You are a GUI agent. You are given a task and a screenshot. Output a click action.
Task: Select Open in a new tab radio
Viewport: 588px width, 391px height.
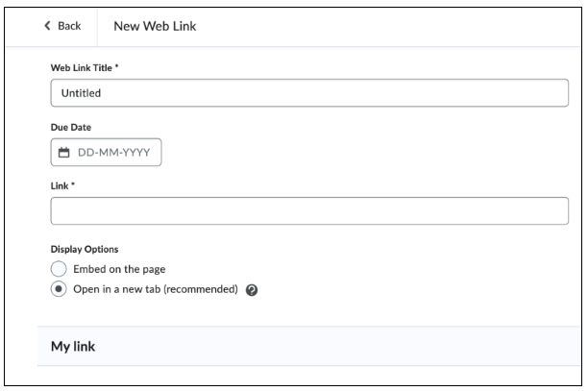(x=59, y=289)
